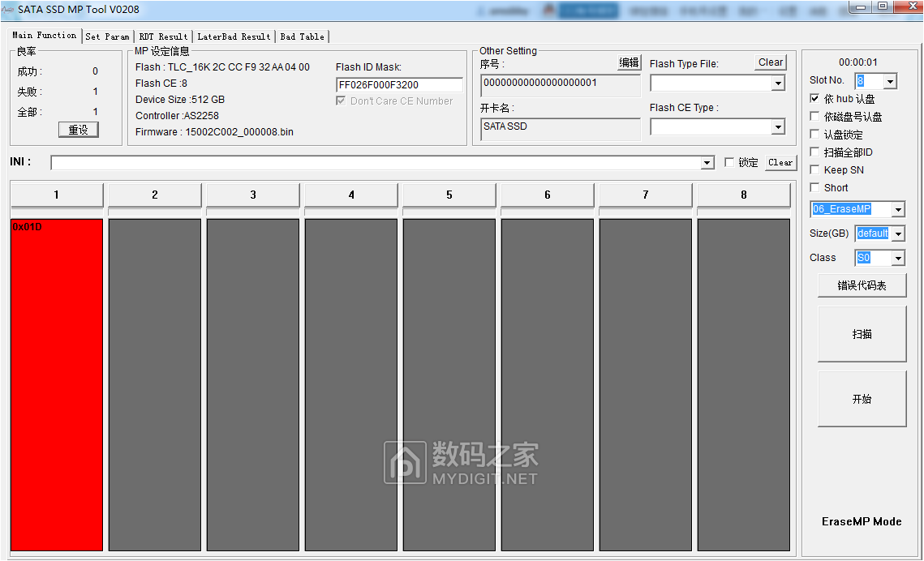This screenshot has height=561, width=924.
Task: Click the Controller :AS2258 text
Action: (x=177, y=116)
